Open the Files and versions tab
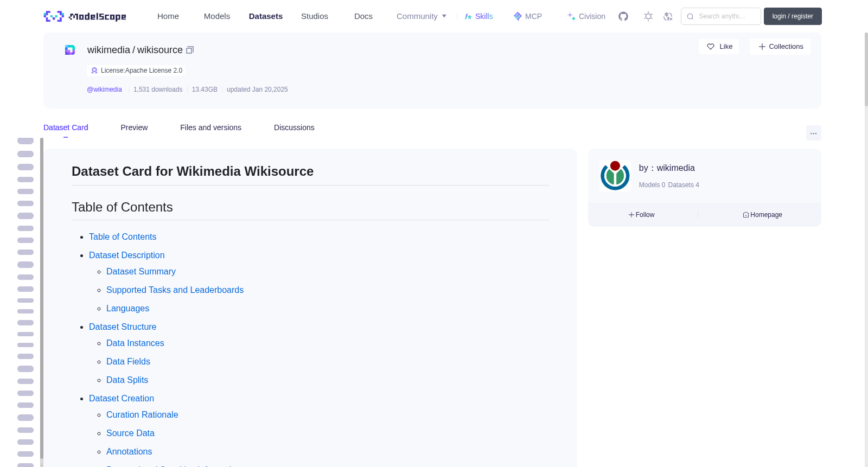Screen dimensions: 868x467 (x=210, y=127)
